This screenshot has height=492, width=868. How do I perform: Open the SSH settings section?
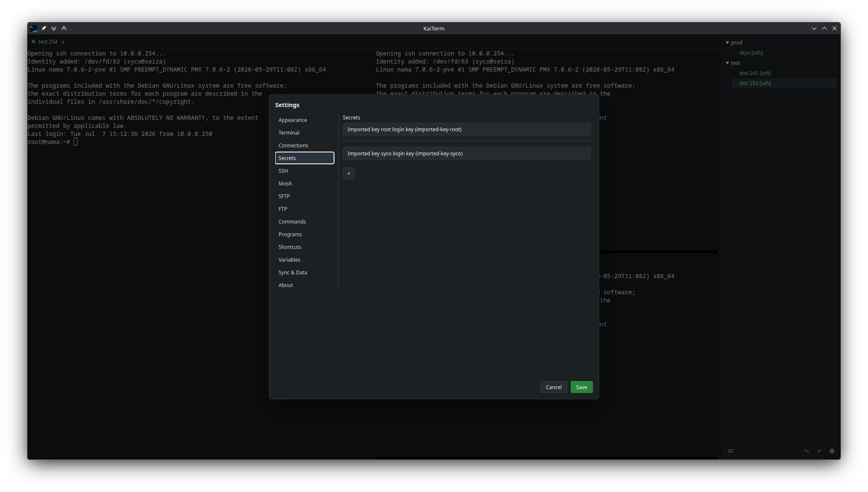click(304, 171)
